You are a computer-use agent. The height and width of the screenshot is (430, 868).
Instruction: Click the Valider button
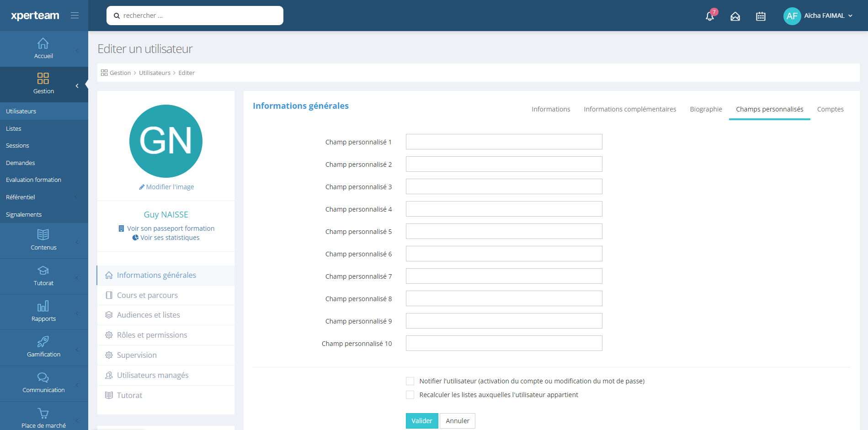coord(421,421)
